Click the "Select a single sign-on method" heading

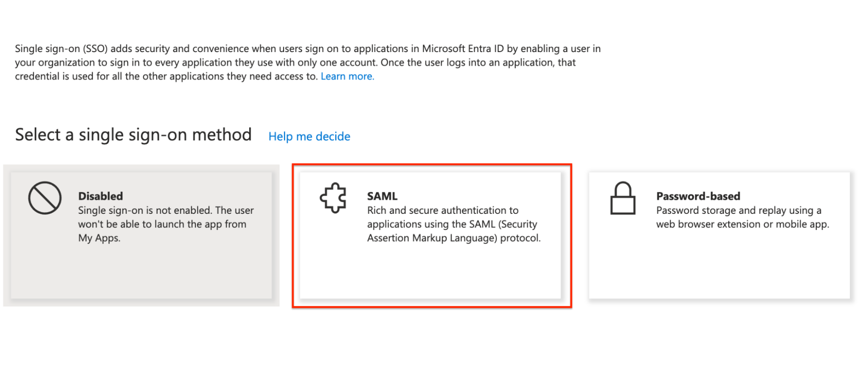click(x=133, y=135)
